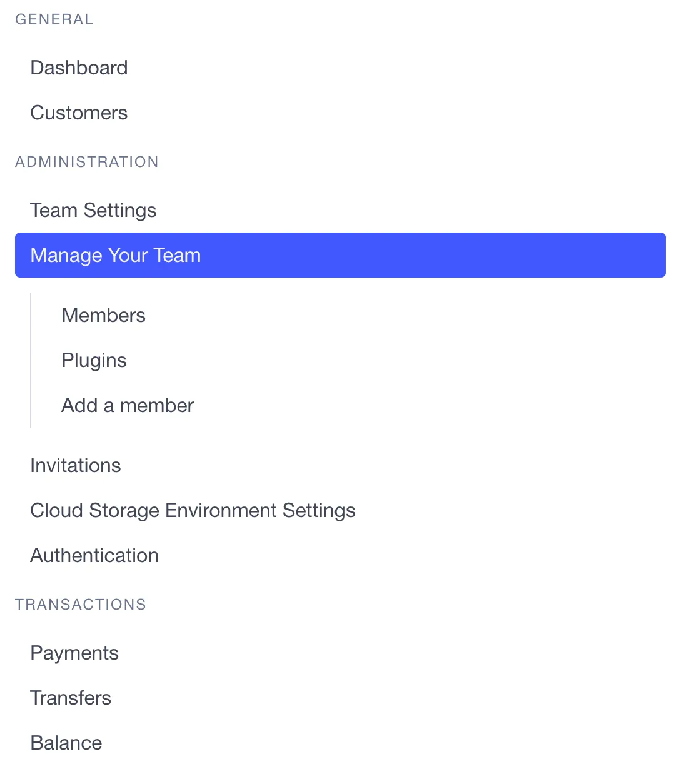Click the ADMINISTRATION section heading
Viewport: 679px width, 784px height.
coord(87,162)
